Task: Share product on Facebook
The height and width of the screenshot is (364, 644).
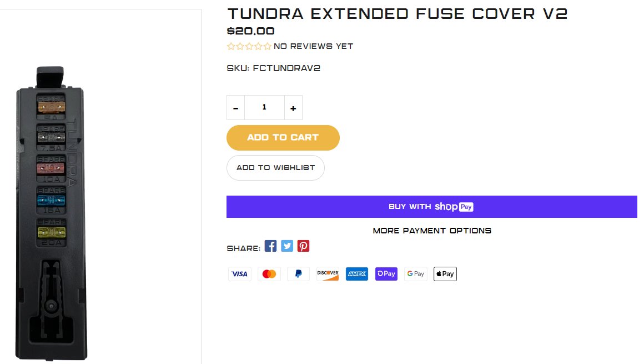Action: (270, 246)
